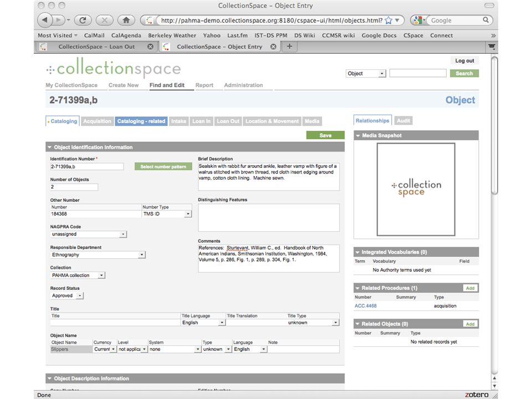Close the CollectionSpace – Loan Out browser tab
Viewport: 532px width, 399px height.
[x=150, y=47]
